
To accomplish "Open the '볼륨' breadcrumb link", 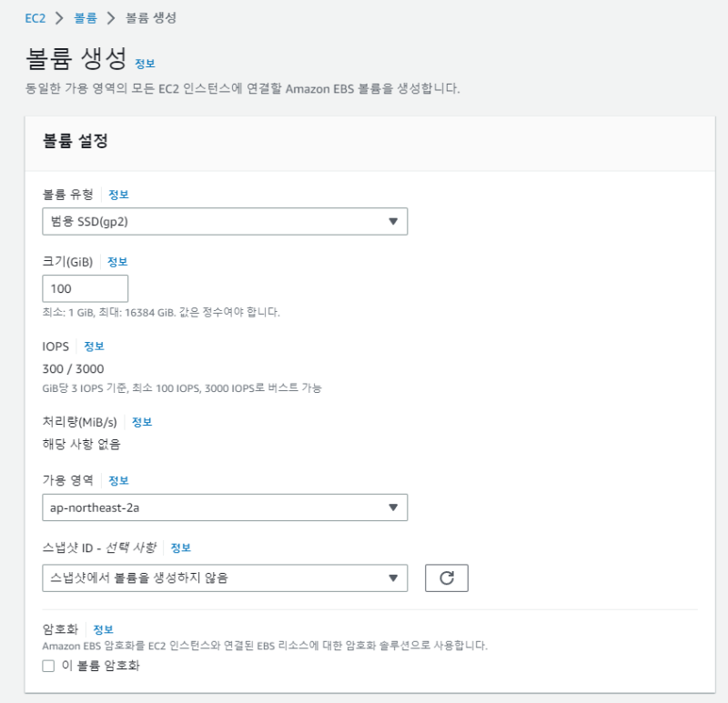I will (86, 18).
